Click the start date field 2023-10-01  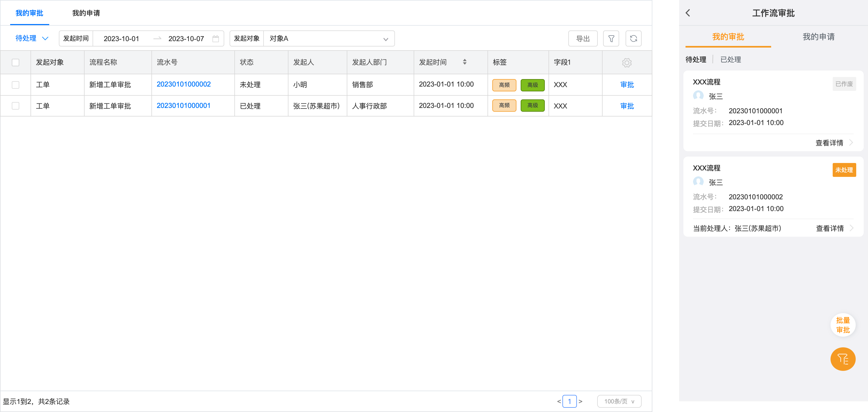[121, 39]
